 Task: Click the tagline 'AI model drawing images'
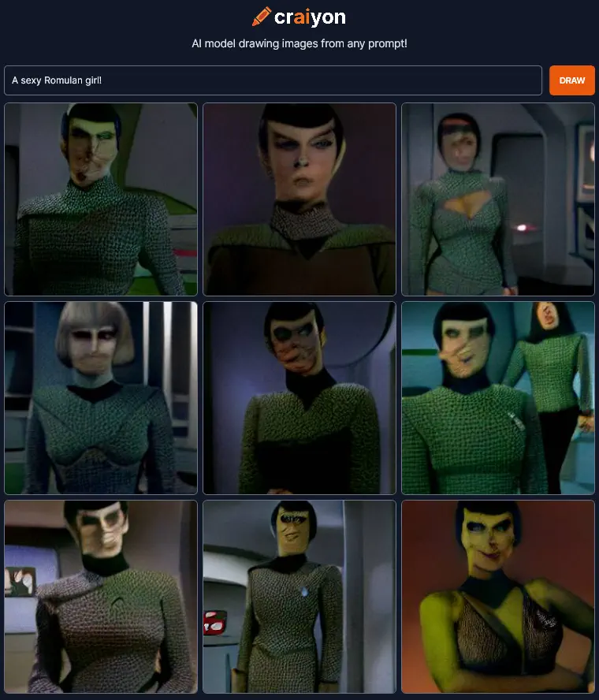tap(268, 44)
